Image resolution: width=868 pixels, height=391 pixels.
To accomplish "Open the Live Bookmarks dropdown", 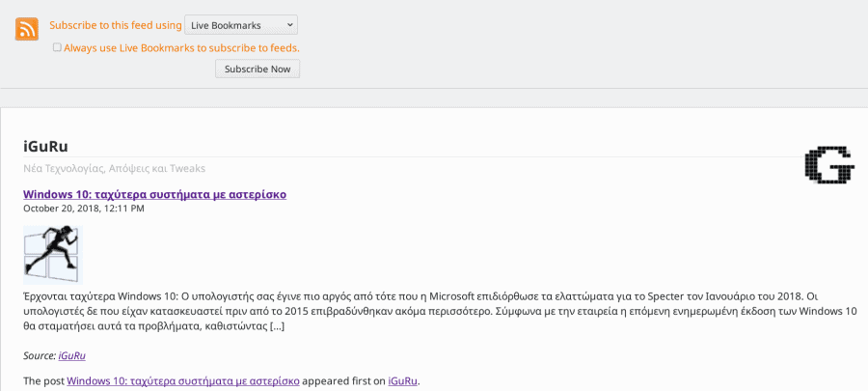I will tap(240, 25).
